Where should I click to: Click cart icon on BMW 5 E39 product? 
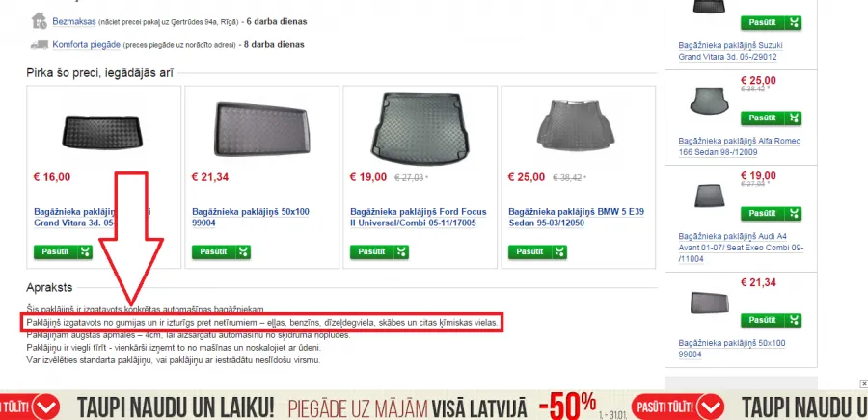point(559,252)
